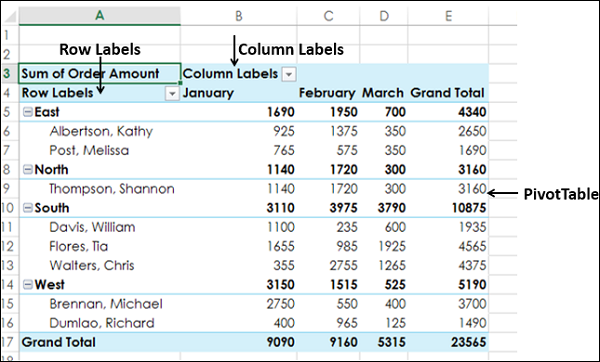Select row 17 header
600x362 pixels.
point(9,342)
